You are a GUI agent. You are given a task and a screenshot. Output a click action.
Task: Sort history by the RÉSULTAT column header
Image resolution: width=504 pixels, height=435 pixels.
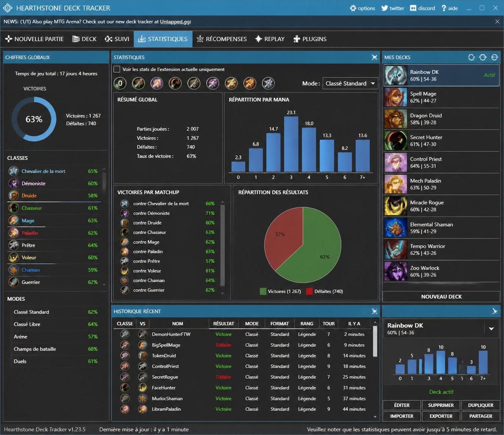click(223, 324)
